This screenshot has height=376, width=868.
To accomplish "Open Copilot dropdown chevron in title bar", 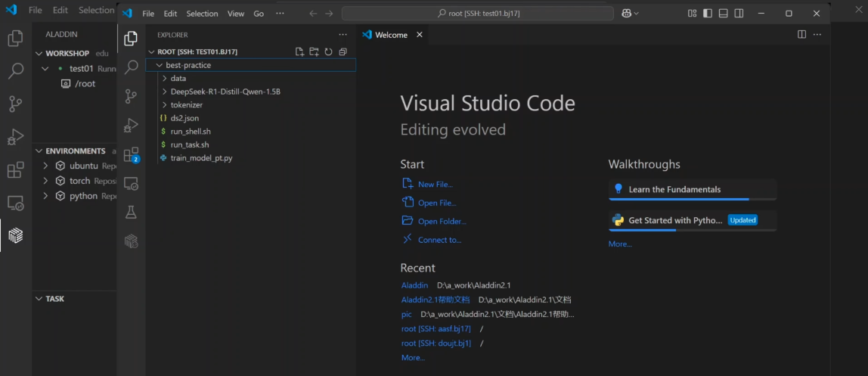I will tap(637, 14).
